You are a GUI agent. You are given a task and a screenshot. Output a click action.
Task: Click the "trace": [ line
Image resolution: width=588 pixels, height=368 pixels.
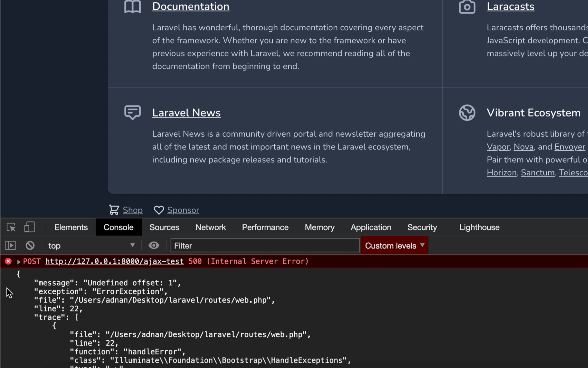56,317
